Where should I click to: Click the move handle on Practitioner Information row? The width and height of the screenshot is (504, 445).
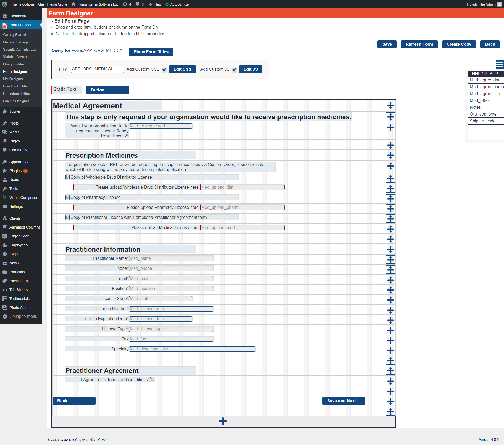[390, 249]
